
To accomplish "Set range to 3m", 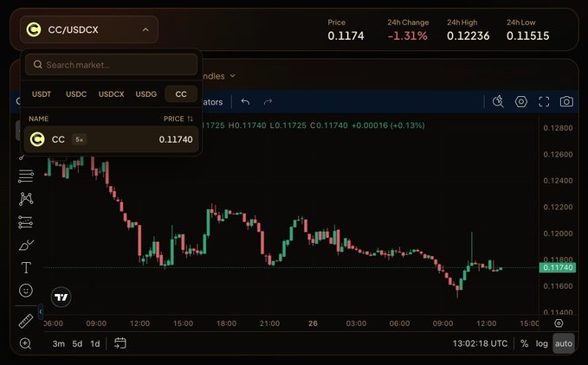I will coord(59,343).
